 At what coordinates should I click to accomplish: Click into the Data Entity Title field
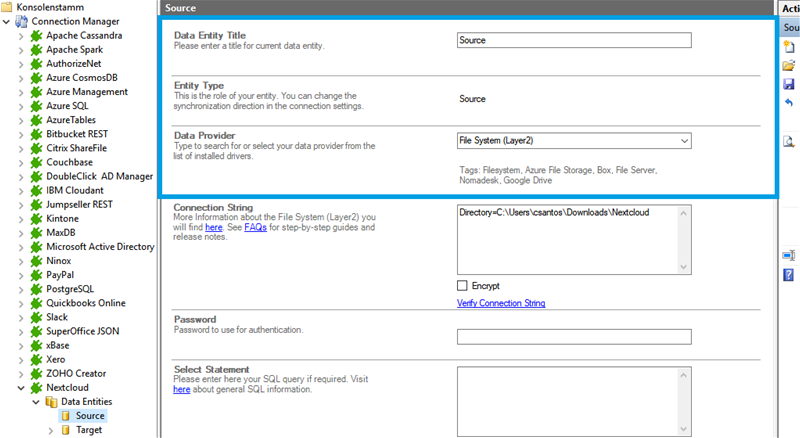pyautogui.click(x=574, y=41)
